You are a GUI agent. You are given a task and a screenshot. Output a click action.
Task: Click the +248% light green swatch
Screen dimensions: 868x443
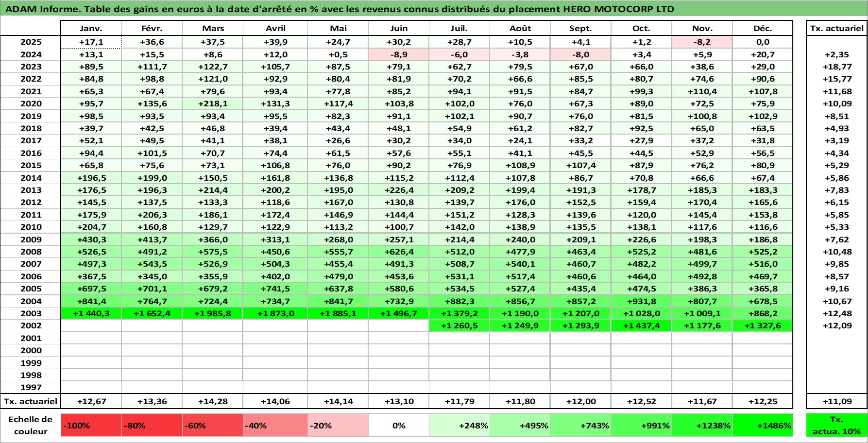460,426
